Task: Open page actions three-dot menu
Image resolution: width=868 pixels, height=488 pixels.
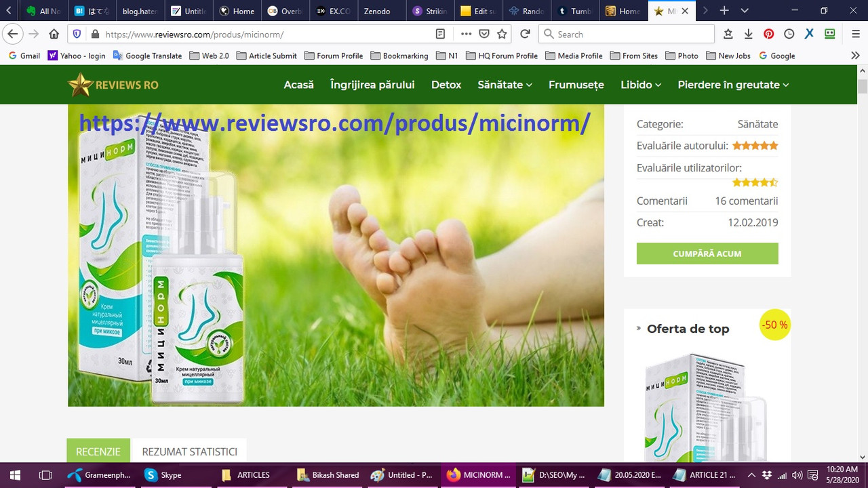Action: point(466,34)
